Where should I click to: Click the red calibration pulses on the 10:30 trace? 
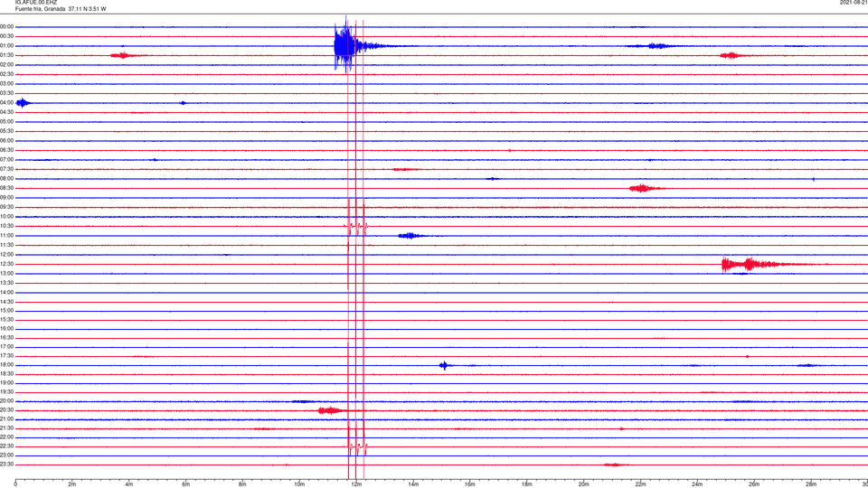coord(355,226)
